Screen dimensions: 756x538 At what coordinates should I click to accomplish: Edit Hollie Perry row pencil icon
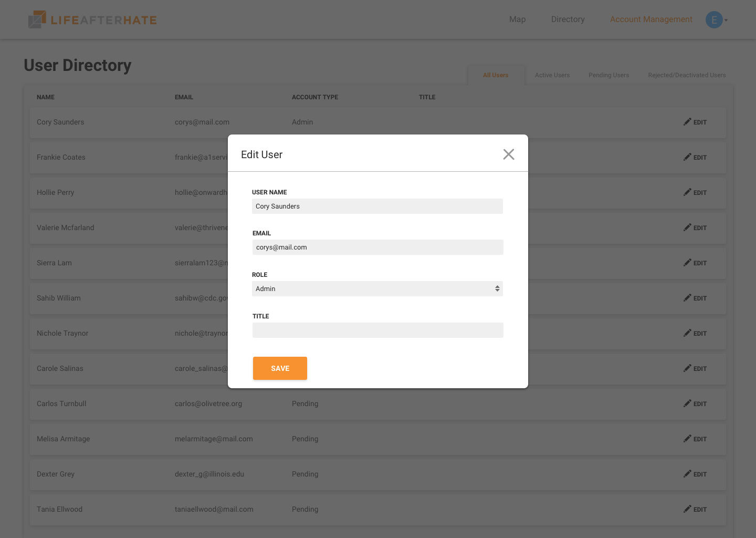click(687, 192)
